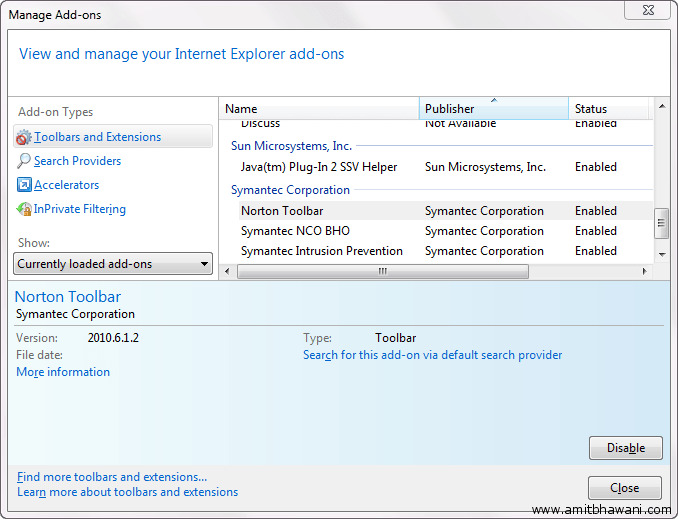Sort list by Name column header
The height and width of the screenshot is (519, 678).
[x=319, y=109]
